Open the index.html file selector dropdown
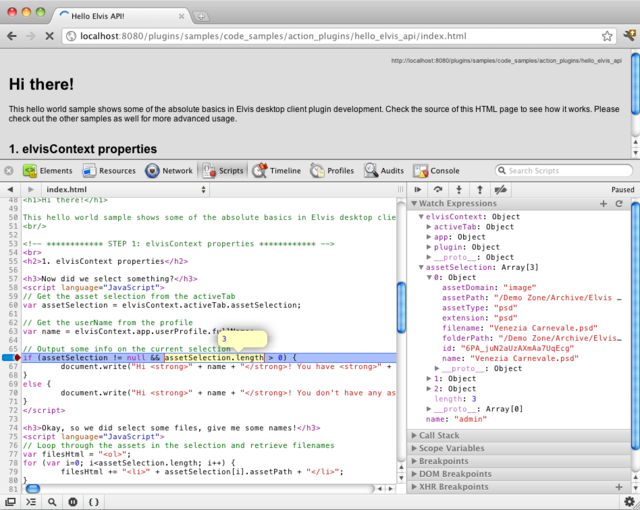The height and width of the screenshot is (510, 640). click(x=125, y=189)
